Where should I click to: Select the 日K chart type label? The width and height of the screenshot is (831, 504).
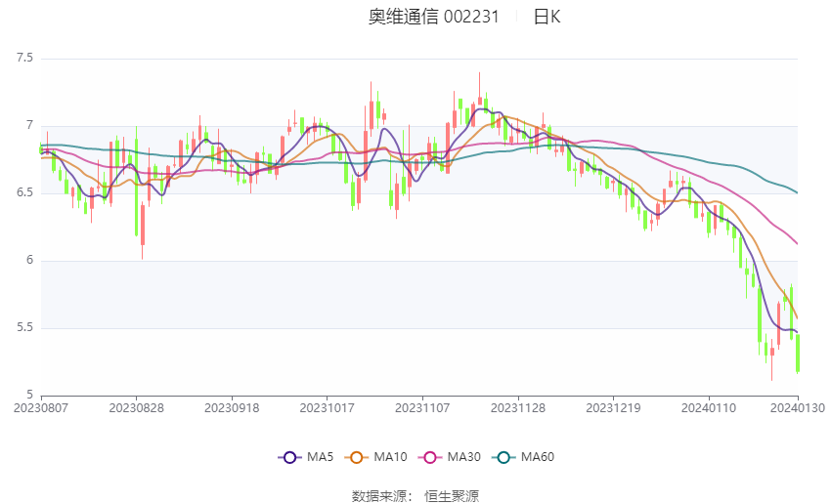click(x=547, y=17)
